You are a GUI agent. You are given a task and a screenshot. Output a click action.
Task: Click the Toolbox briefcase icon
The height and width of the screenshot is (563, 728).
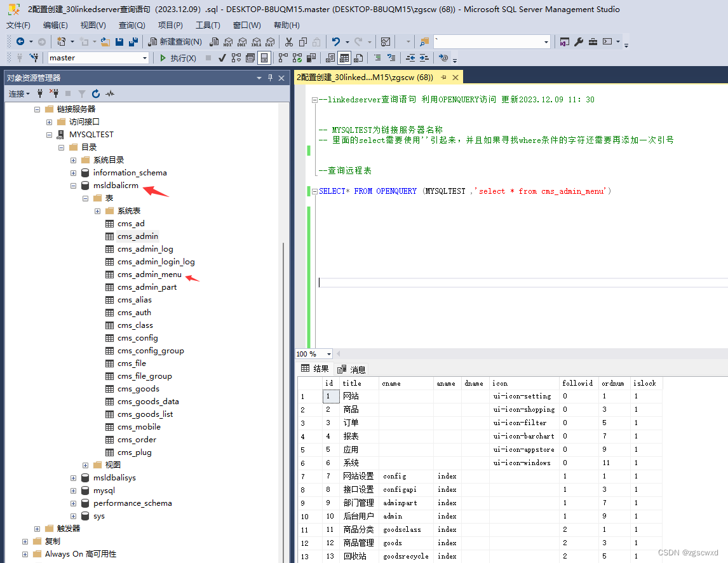point(593,42)
